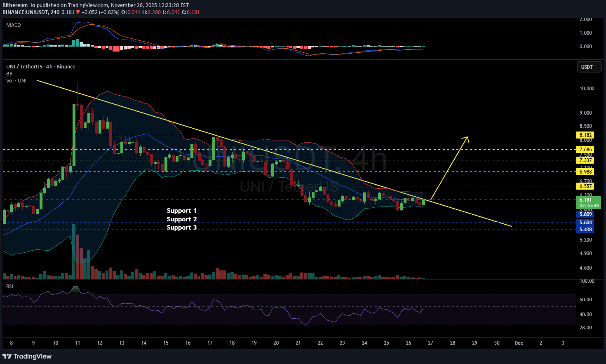Click the TradingView logo icon

tap(7, 356)
